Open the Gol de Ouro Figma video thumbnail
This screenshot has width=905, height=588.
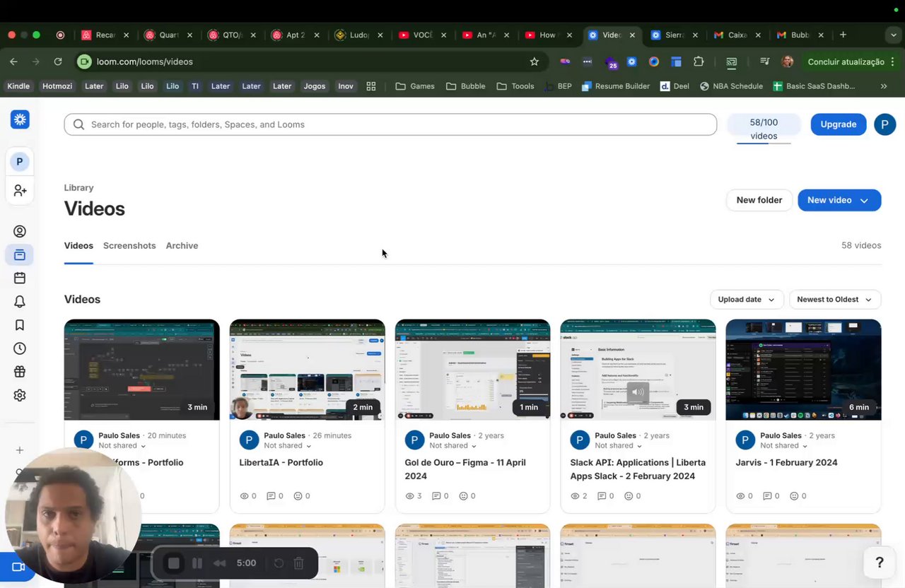click(472, 370)
